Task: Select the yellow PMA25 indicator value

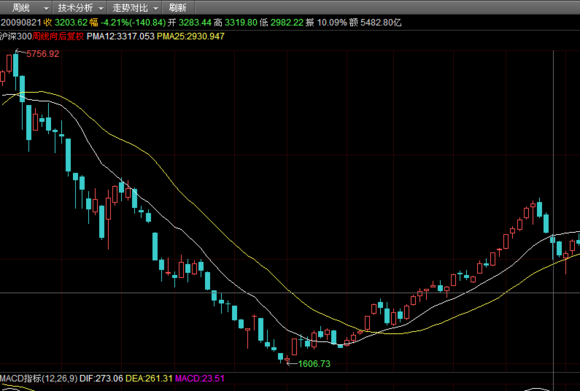Action: click(190, 37)
